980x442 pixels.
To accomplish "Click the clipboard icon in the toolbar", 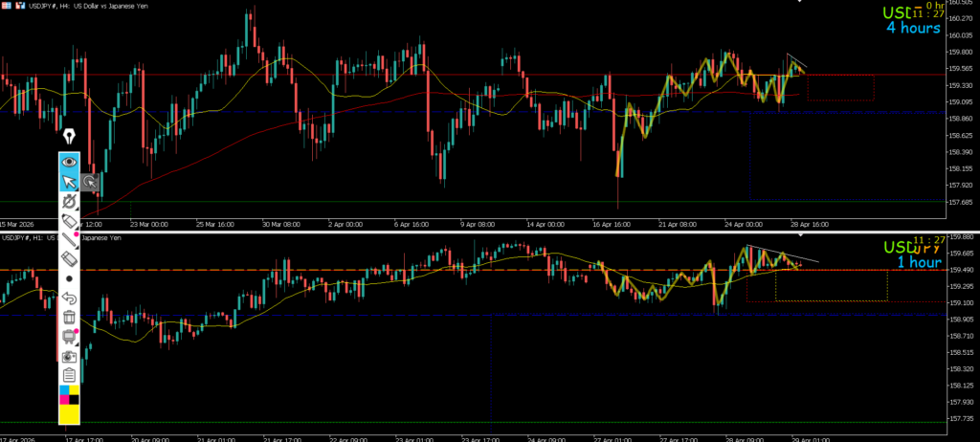I will coord(69,374).
